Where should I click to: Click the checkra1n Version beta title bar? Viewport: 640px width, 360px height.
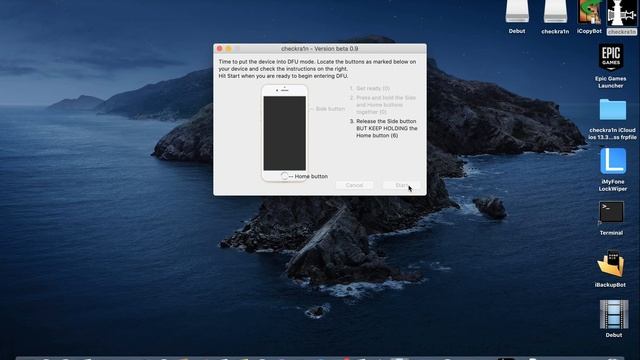click(320, 49)
